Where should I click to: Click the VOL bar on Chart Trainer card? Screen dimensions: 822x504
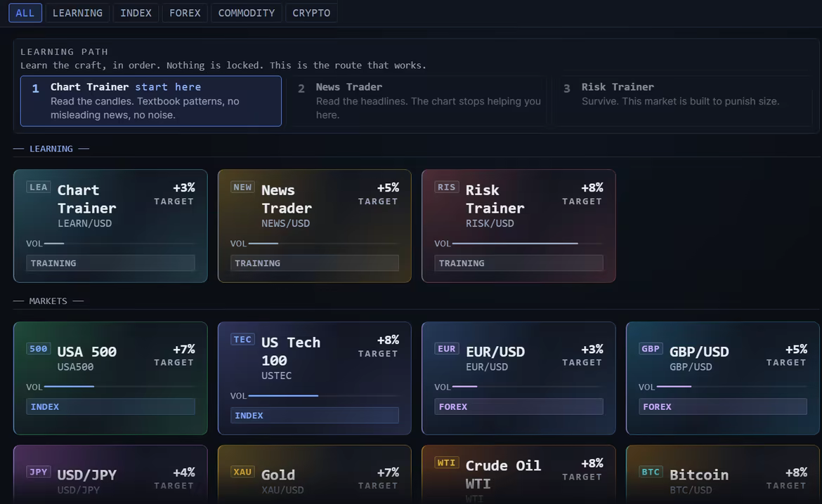tap(119, 244)
